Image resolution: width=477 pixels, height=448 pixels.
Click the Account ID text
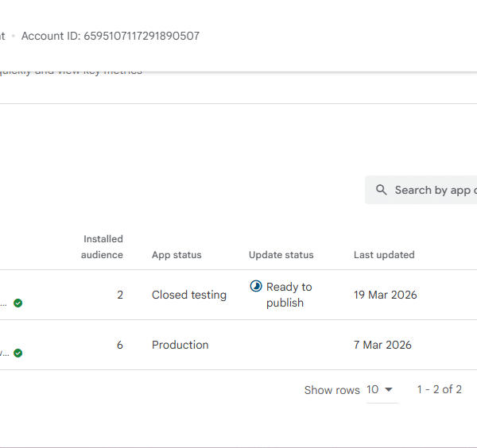(x=111, y=36)
